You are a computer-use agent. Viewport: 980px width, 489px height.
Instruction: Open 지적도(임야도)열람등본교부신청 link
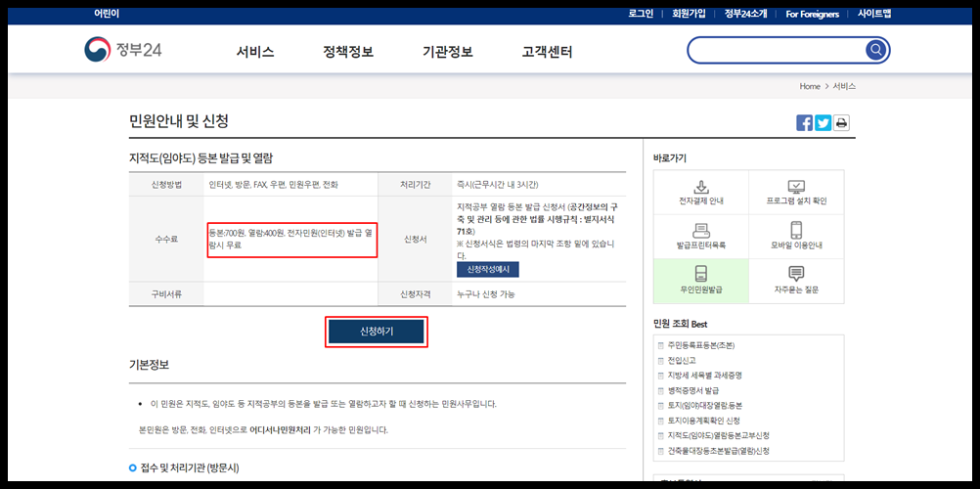point(718,435)
